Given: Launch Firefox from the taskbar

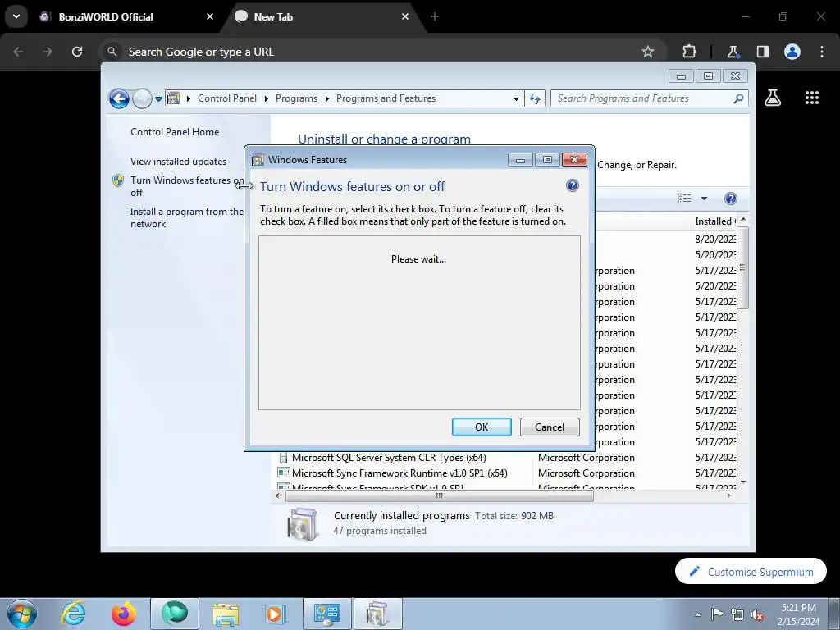Looking at the screenshot, I should tap(123, 614).
